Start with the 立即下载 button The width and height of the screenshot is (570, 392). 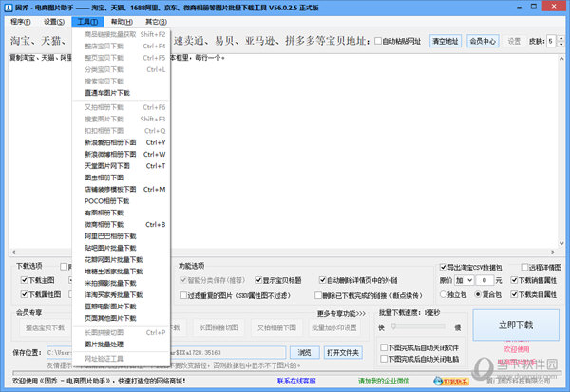(516, 325)
